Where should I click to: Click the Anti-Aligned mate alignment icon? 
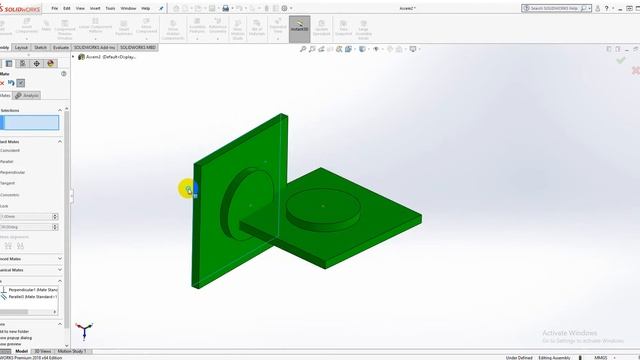[x=20, y=246]
